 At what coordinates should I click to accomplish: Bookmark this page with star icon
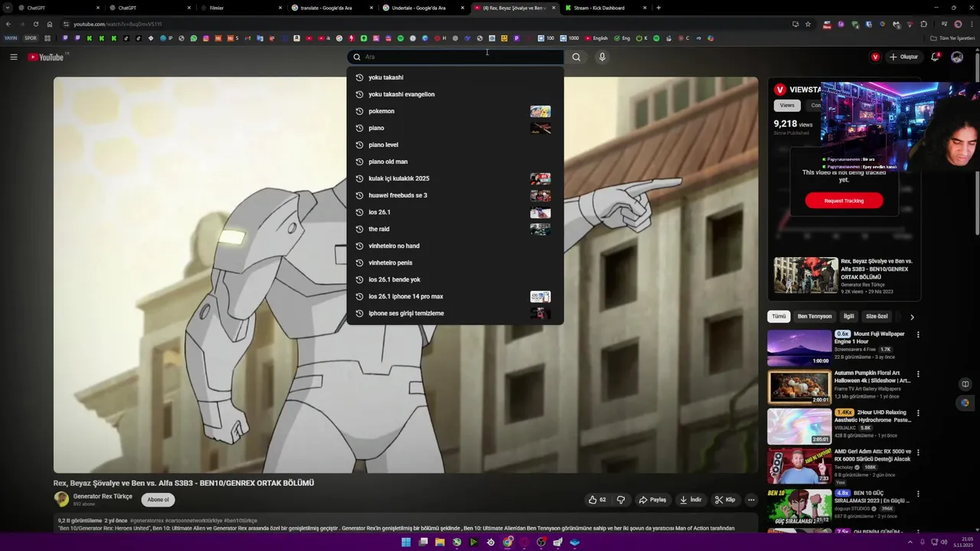pos(808,24)
